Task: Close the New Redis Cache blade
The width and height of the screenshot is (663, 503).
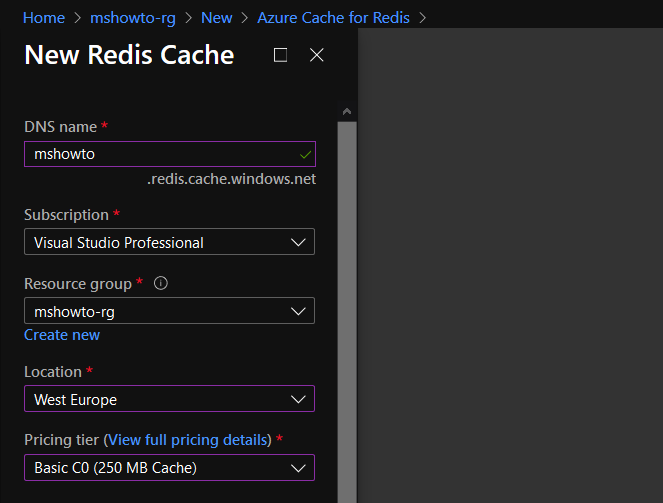Action: [x=316, y=55]
